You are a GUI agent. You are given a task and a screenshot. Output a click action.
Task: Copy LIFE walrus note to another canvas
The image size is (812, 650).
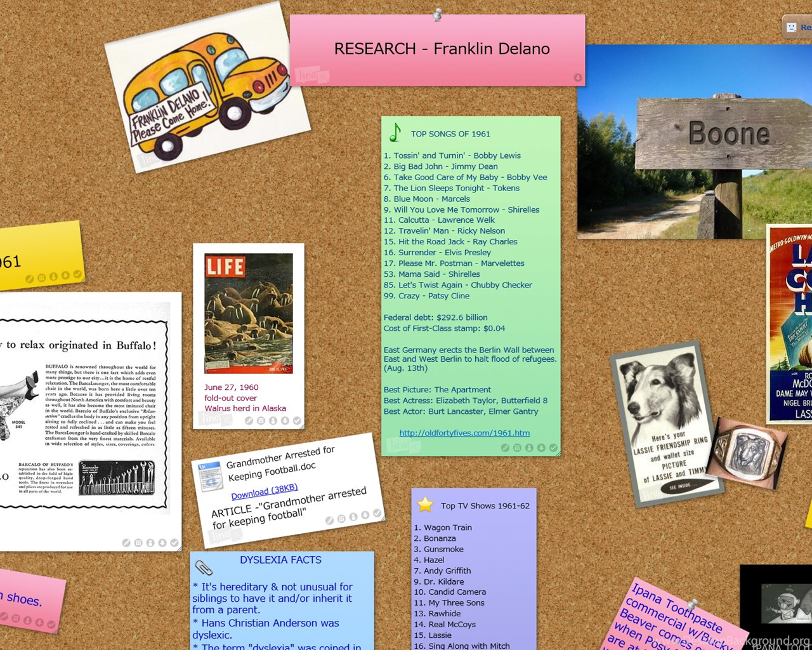pyautogui.click(x=285, y=421)
